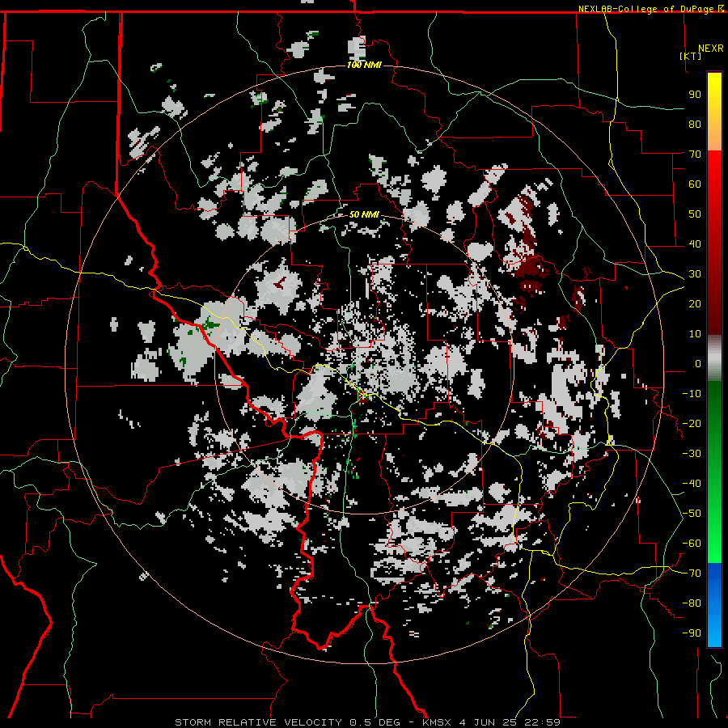728x728 pixels.
Task: Click the 0 value on velocity scale
Action: pyautogui.click(x=698, y=364)
